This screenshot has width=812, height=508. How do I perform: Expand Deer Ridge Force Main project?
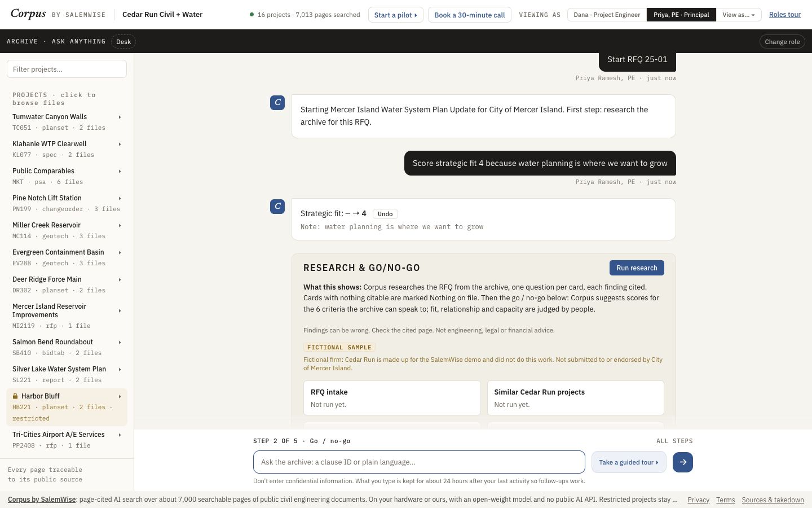[67, 284]
